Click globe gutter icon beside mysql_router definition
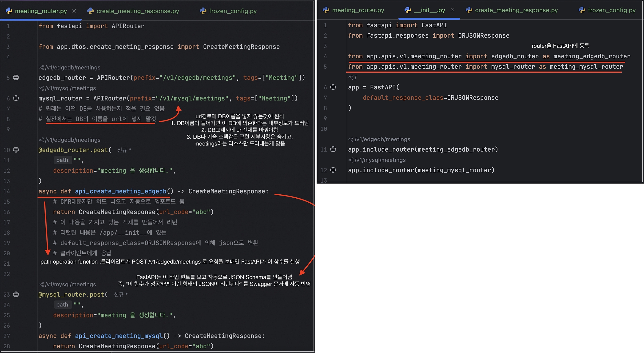644x353 pixels. [x=16, y=98]
